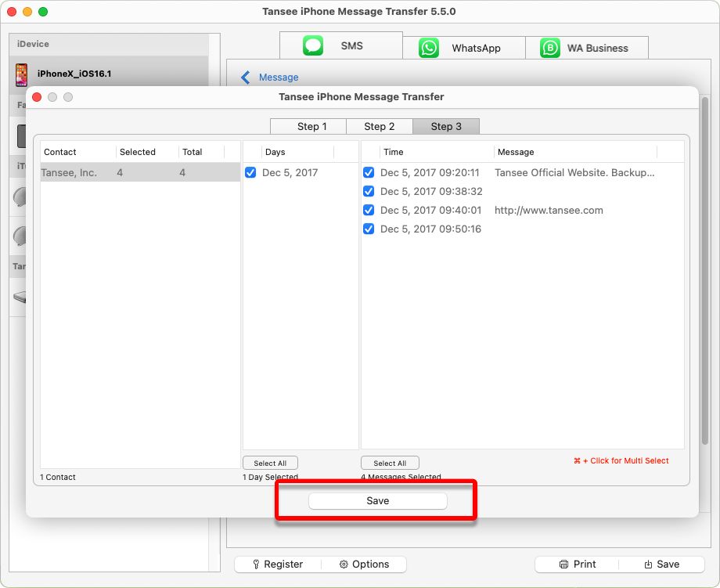720x588 pixels.
Task: Uncheck the 09:50:16 message checkbox
Action: coord(369,229)
